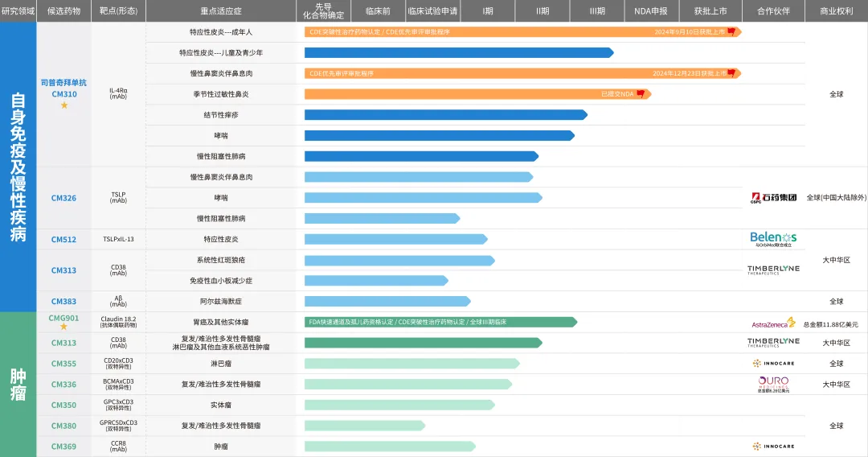Click the red flag after 2024年9月10日获批上市
Screen dimensions: 868x457
pyautogui.click(x=731, y=31)
